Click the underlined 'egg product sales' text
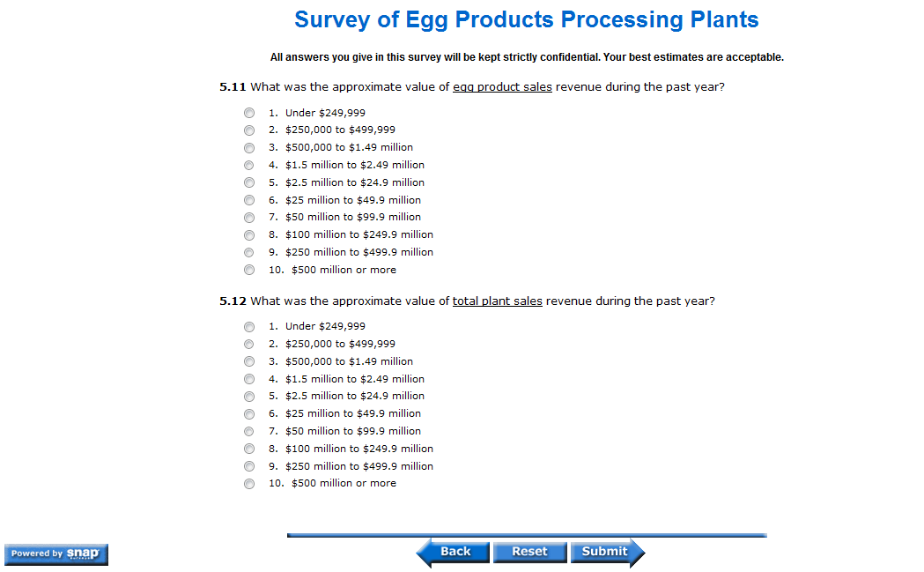The width and height of the screenshot is (924, 572). 502,87
